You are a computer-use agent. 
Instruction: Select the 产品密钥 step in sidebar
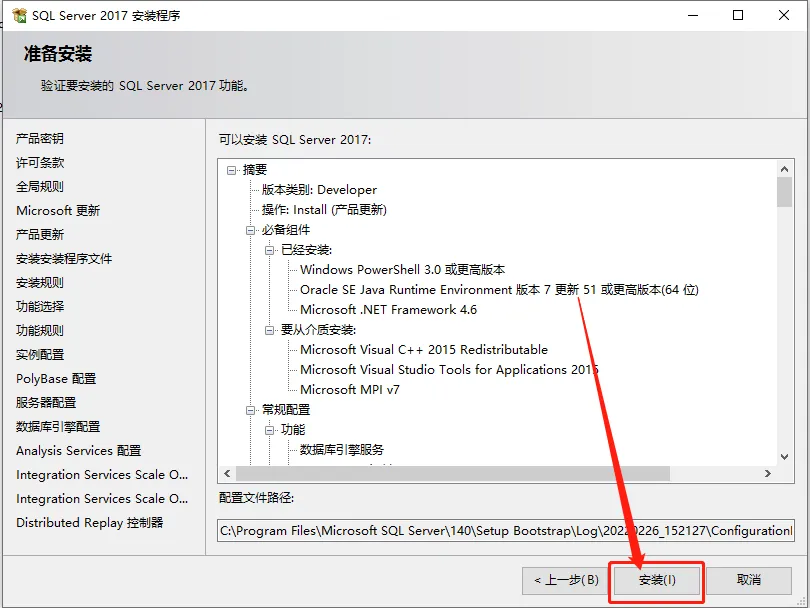click(x=40, y=138)
